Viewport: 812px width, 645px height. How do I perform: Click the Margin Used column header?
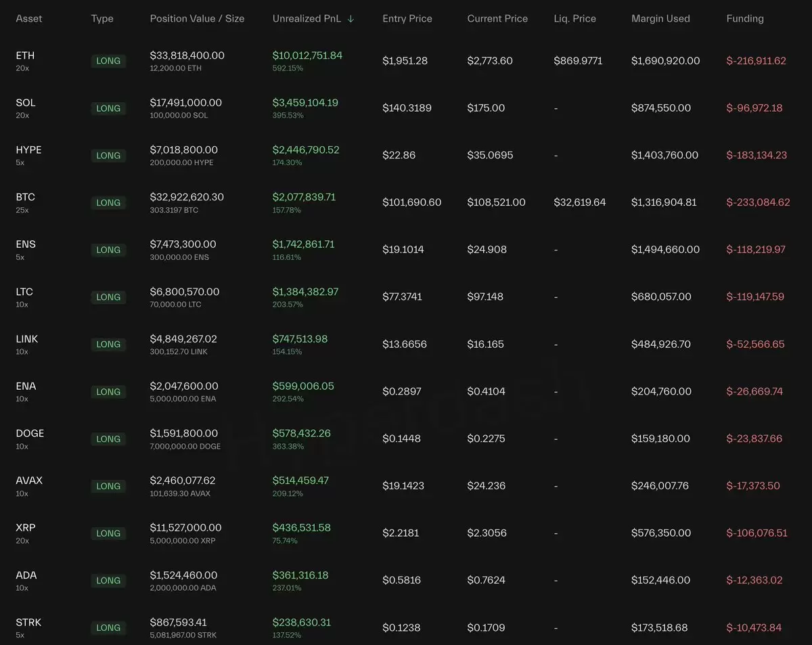[x=660, y=19]
